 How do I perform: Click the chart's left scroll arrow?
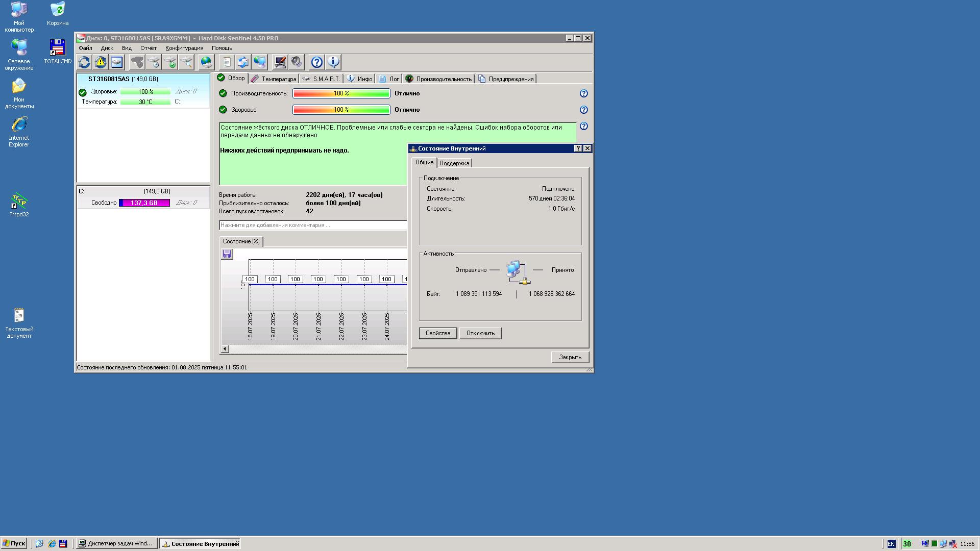[x=225, y=349]
